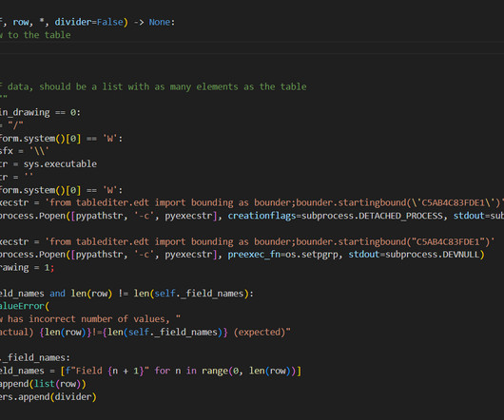Image resolution: width=504 pixels, height=420 pixels.
Task: Click the 'None' return type annotation
Action: (160, 22)
